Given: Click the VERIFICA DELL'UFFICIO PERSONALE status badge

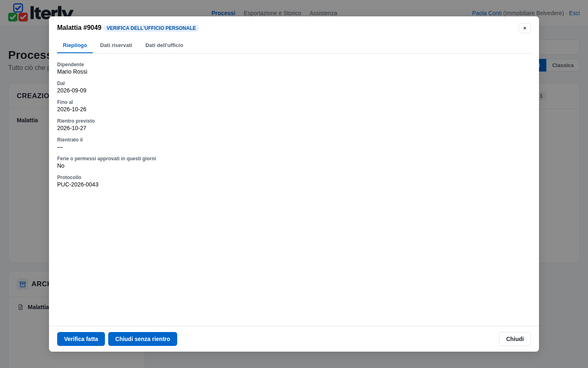Looking at the screenshot, I should [x=151, y=28].
